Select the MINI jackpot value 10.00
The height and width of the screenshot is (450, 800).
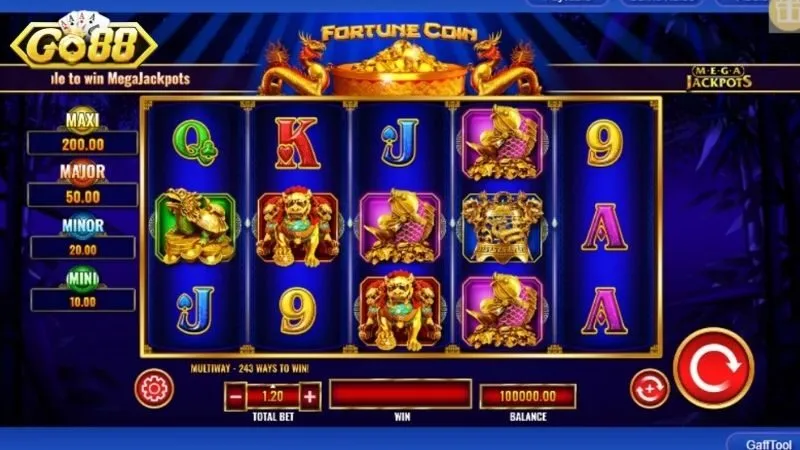(x=83, y=301)
